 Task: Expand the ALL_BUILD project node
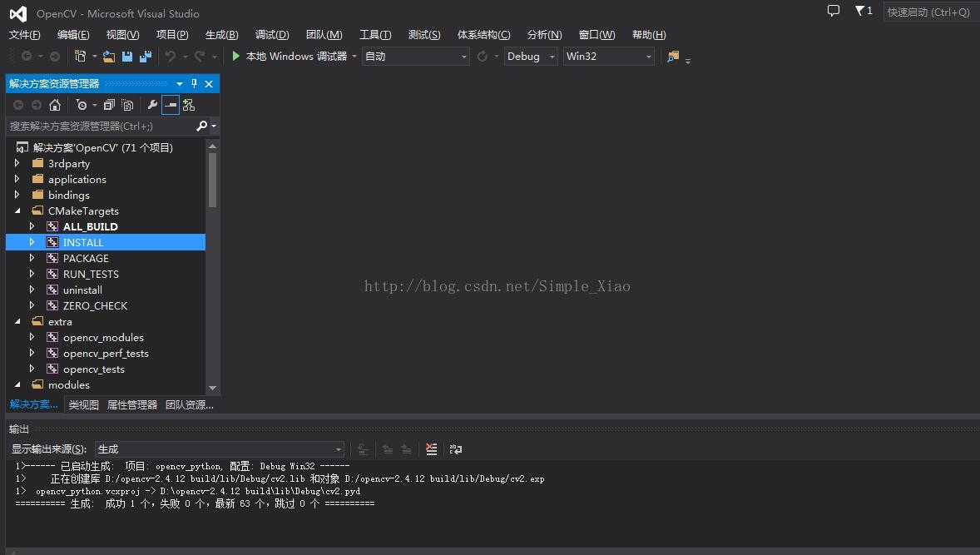32,226
